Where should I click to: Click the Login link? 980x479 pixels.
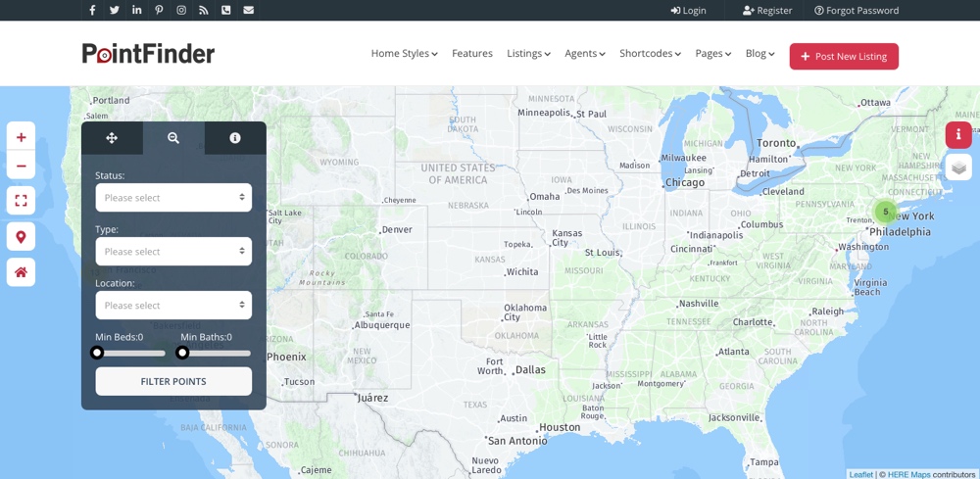coord(689,10)
